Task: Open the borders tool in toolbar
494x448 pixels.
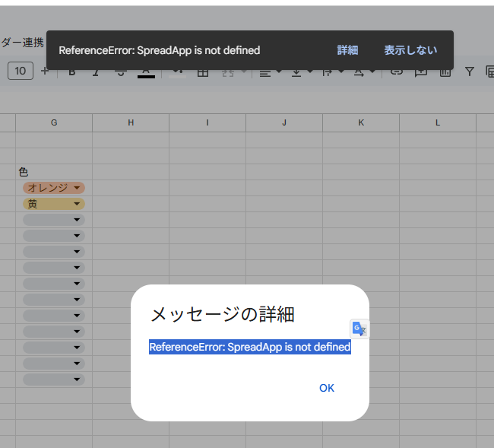Action: click(x=203, y=72)
